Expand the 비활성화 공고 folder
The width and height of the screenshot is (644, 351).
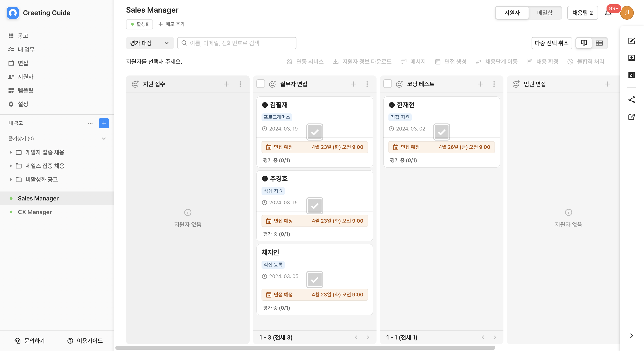pos(11,180)
